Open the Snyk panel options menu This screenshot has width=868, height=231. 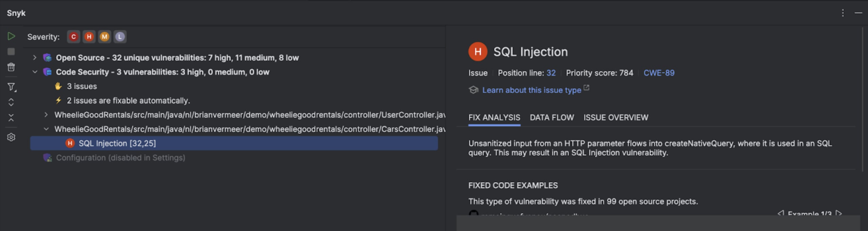(x=843, y=13)
